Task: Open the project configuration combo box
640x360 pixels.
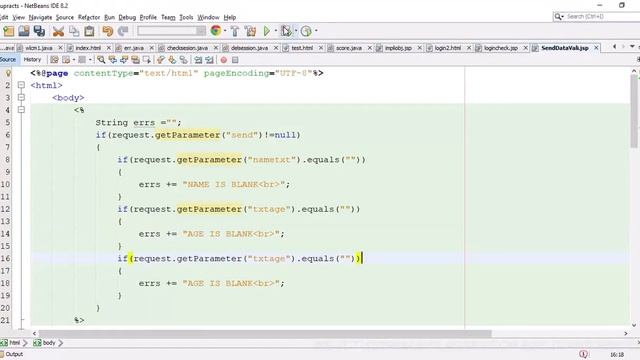Action: coord(171,31)
